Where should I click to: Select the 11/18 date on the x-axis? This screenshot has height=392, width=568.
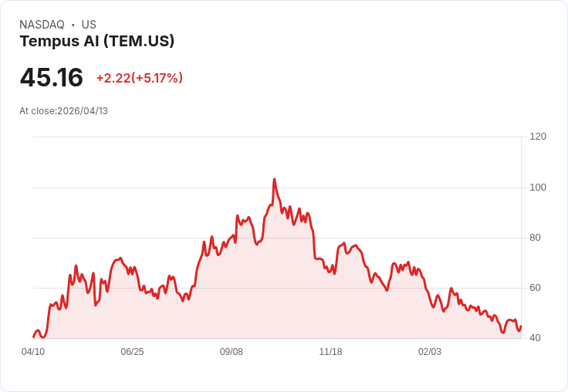tap(330, 352)
